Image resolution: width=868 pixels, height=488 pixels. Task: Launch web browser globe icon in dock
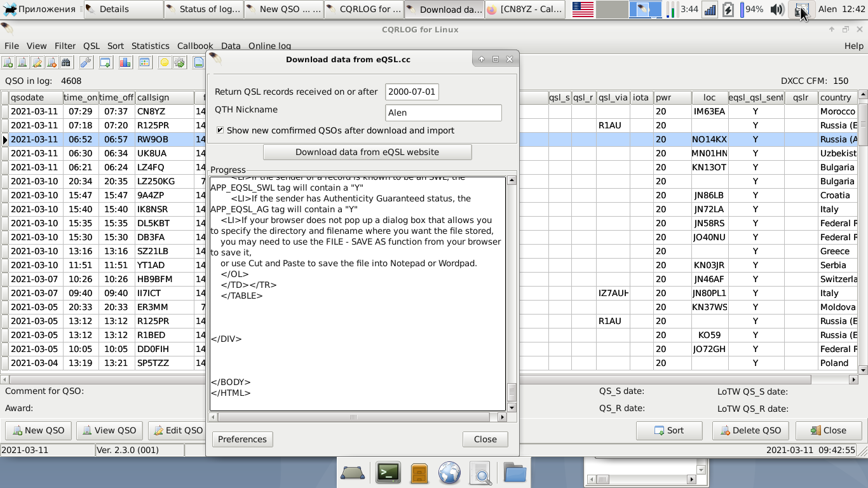tap(449, 473)
